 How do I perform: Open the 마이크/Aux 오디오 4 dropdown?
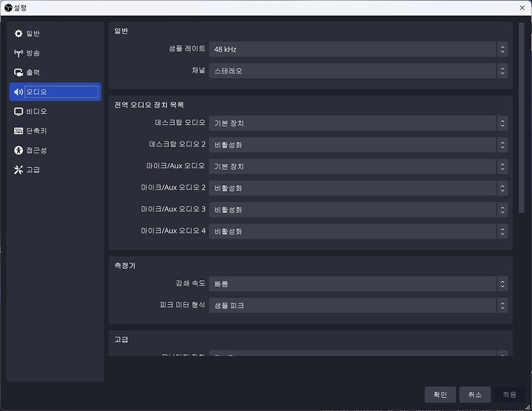358,231
